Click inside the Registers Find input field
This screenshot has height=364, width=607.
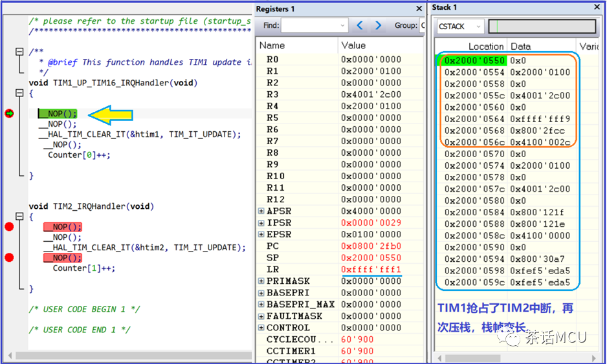[310, 25]
